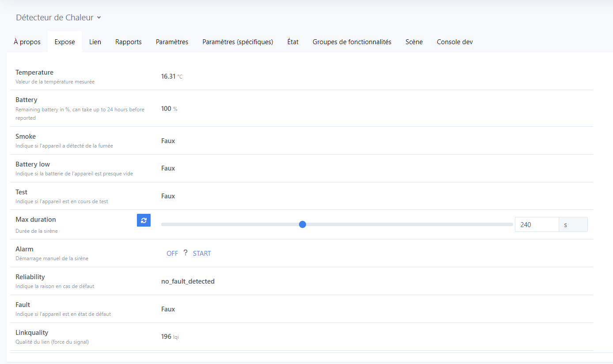Open the Groupes de fonctionnalités tab
The image size is (613, 364).
352,42
